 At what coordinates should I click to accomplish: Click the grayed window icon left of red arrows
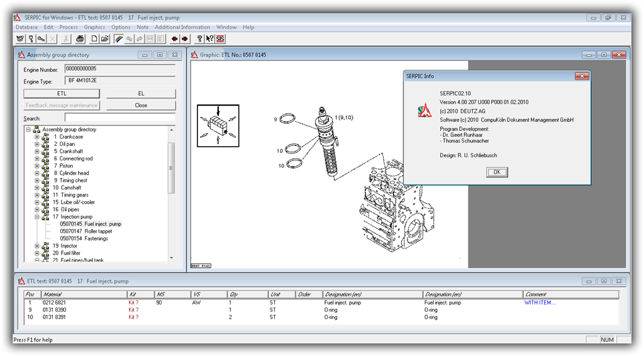pos(160,39)
